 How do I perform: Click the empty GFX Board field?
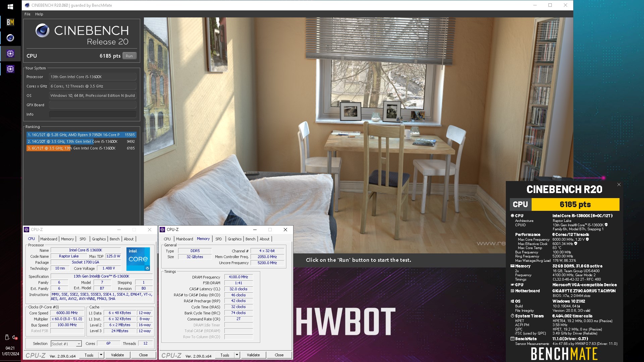point(93,105)
